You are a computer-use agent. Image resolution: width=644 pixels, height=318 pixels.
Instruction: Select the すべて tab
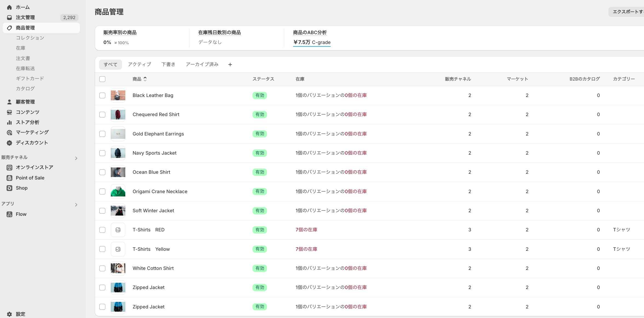tap(111, 64)
